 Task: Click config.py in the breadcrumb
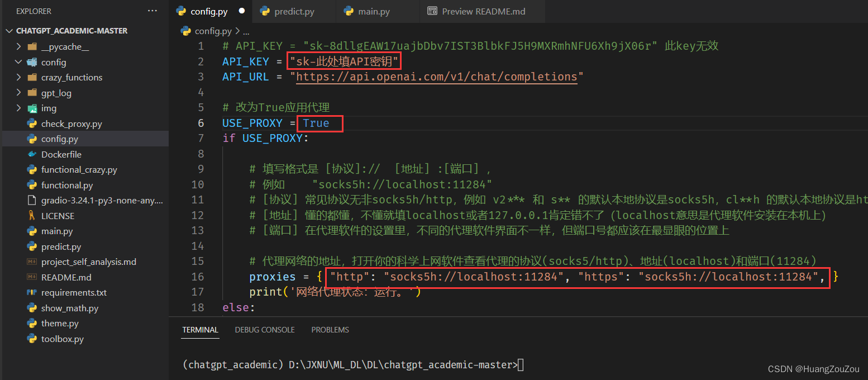213,31
